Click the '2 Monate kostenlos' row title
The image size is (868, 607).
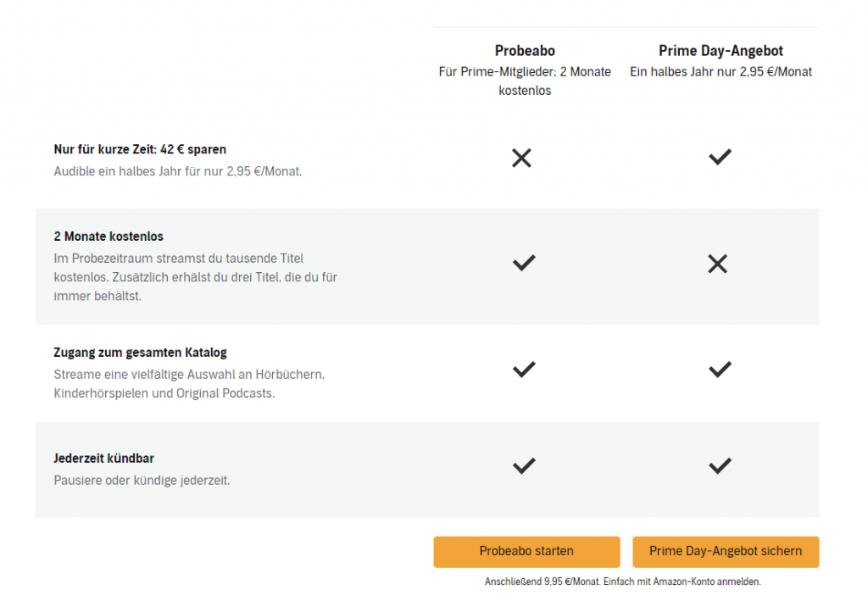108,236
